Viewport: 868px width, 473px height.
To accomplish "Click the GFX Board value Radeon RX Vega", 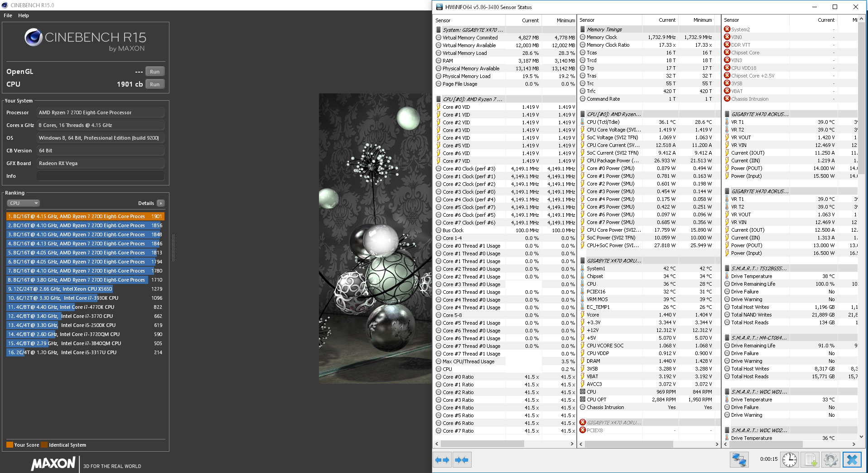I will (x=101, y=163).
